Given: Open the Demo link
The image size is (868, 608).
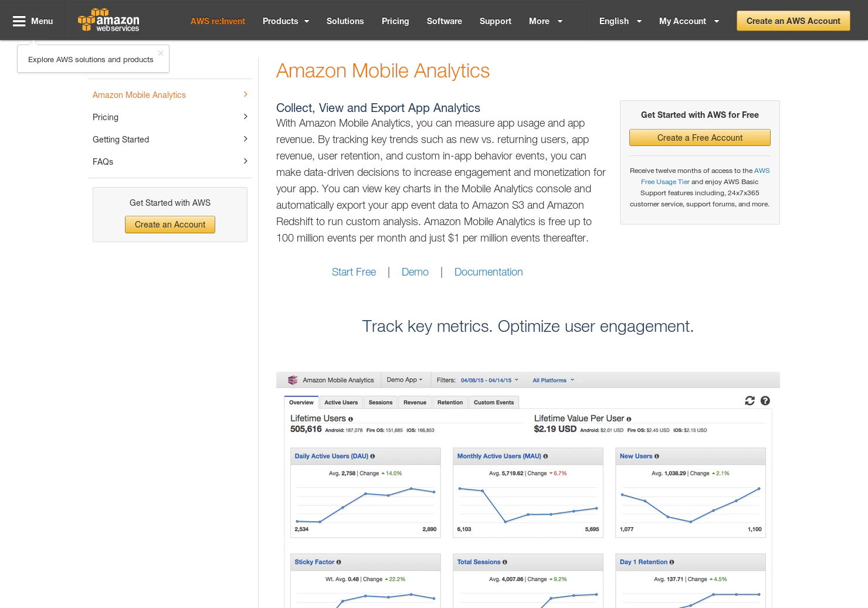Looking at the screenshot, I should tap(415, 272).
